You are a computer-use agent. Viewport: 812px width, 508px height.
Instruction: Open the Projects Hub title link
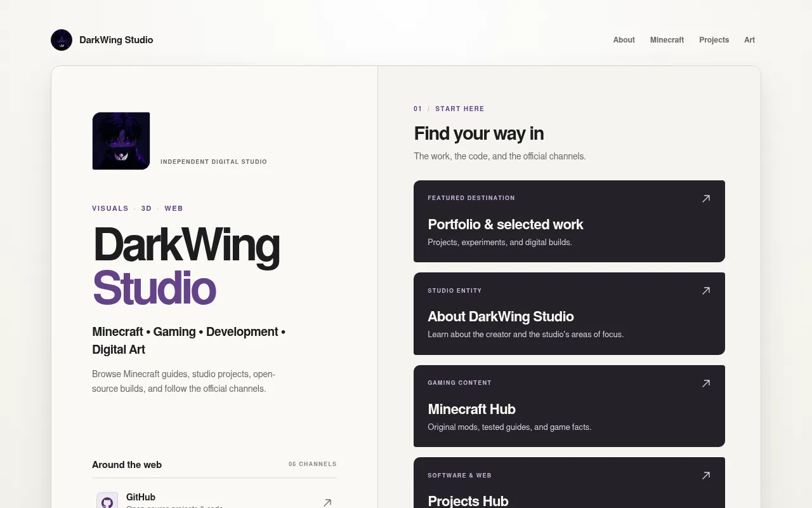tap(468, 501)
